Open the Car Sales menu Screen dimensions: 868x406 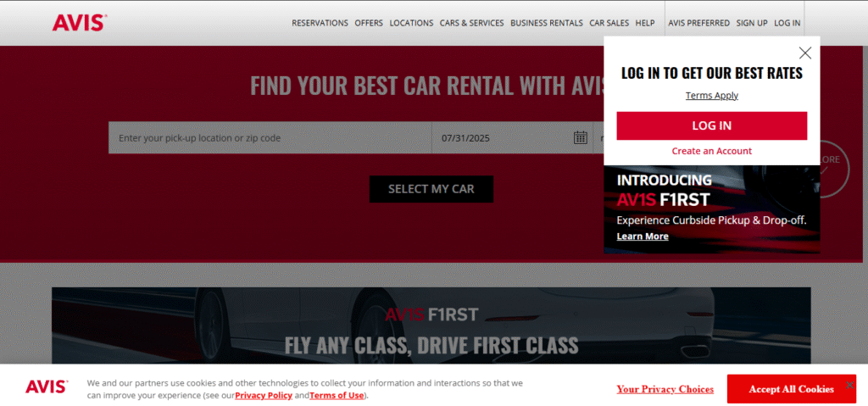click(x=609, y=23)
